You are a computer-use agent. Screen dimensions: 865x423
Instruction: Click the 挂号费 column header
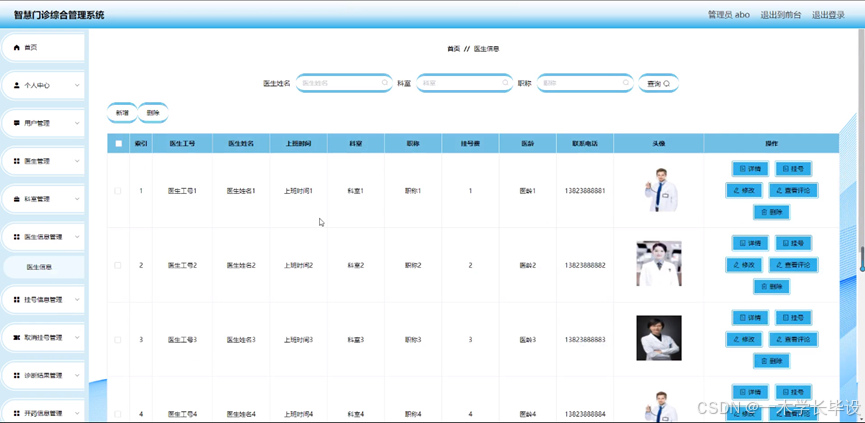point(470,143)
